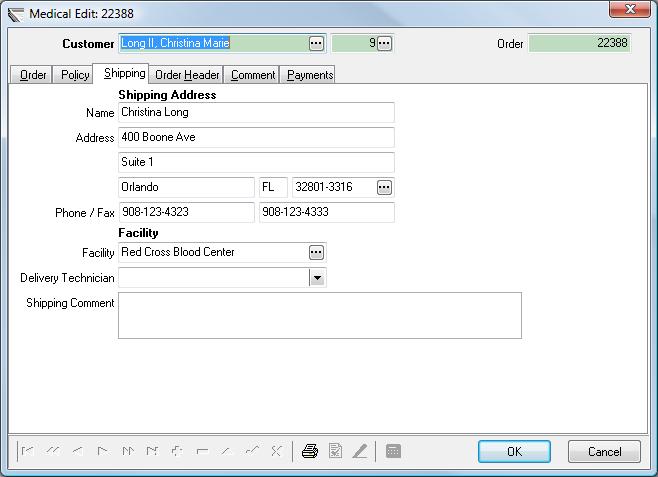This screenshot has width=658, height=477.
Task: Click the city field Orlando
Action: tap(186, 188)
